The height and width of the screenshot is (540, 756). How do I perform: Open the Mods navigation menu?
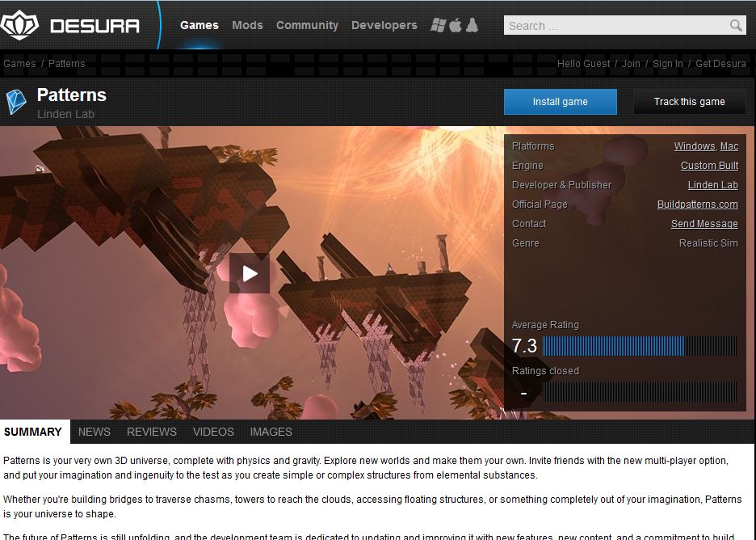click(247, 25)
